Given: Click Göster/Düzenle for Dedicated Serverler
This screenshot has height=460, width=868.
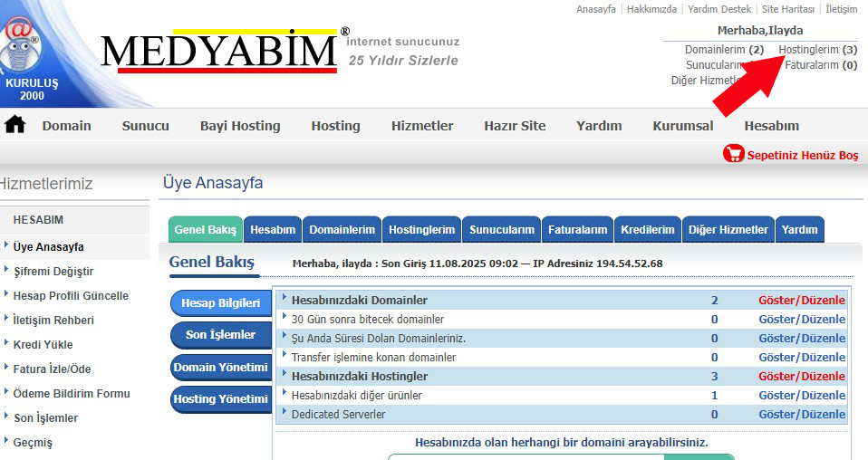Looking at the screenshot, I should point(802,414).
